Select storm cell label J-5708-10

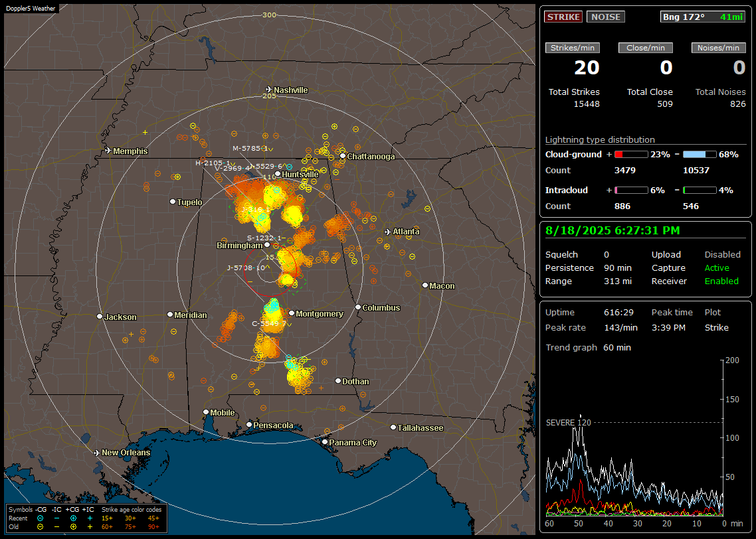click(x=246, y=268)
